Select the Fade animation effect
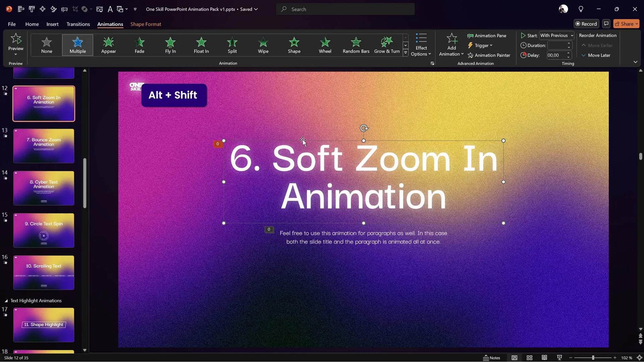 (x=140, y=45)
